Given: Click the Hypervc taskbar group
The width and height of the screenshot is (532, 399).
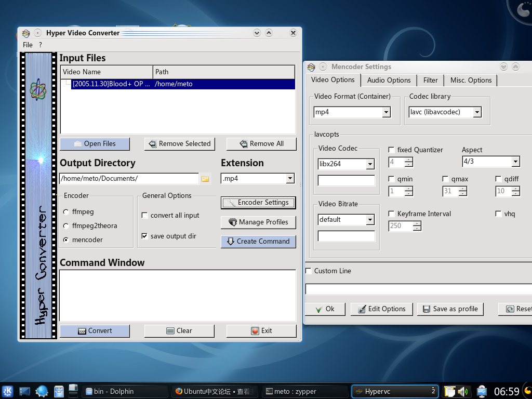Looking at the screenshot, I should pyautogui.click(x=395, y=391).
